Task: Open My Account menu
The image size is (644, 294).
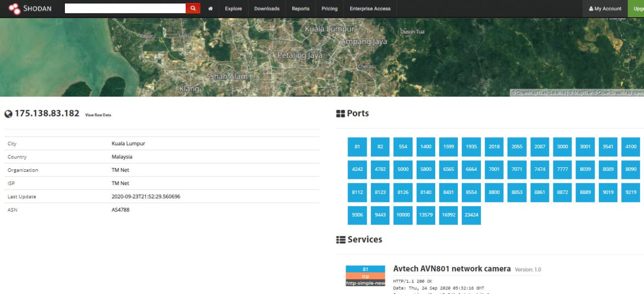Action: 605,9
